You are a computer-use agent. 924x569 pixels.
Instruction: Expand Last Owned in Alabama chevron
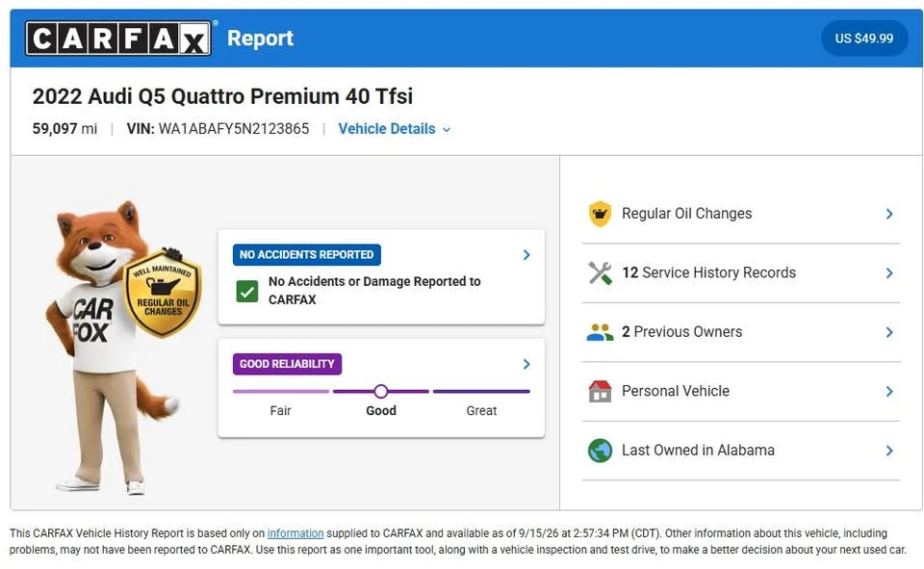889,451
